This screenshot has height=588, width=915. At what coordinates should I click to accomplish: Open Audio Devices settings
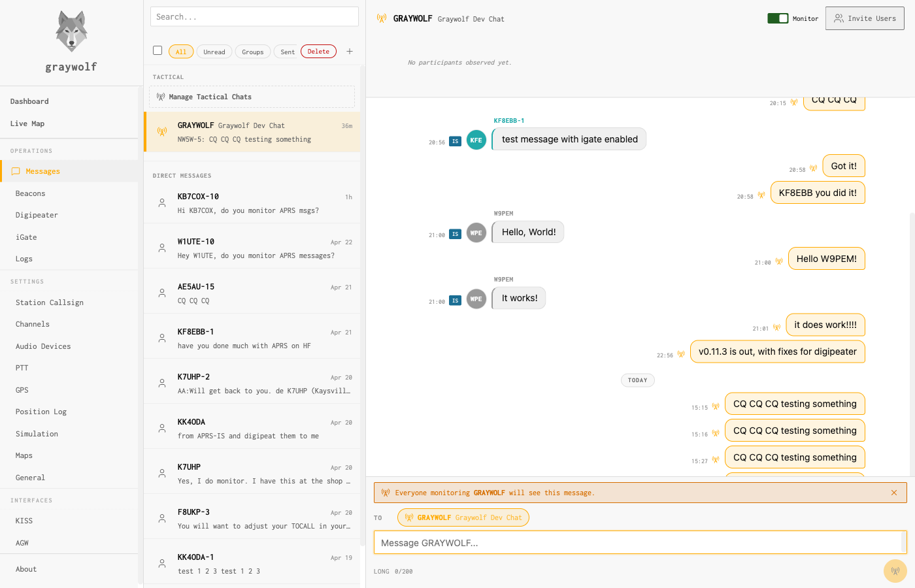point(69,346)
